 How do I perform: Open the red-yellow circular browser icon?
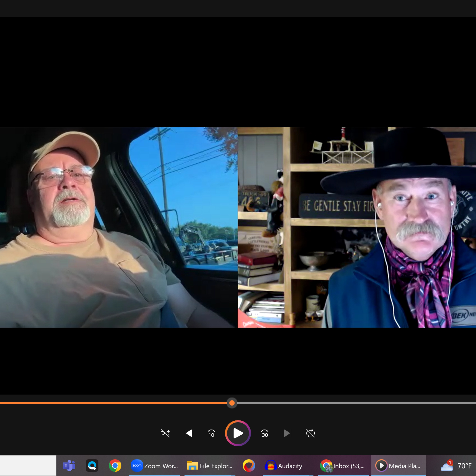pyautogui.click(x=249, y=466)
